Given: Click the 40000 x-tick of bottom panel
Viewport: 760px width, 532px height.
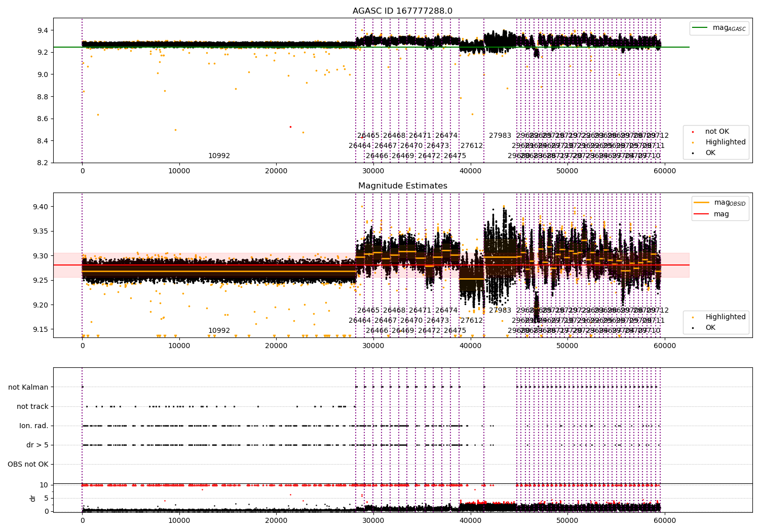Looking at the screenshot, I should point(470,521).
